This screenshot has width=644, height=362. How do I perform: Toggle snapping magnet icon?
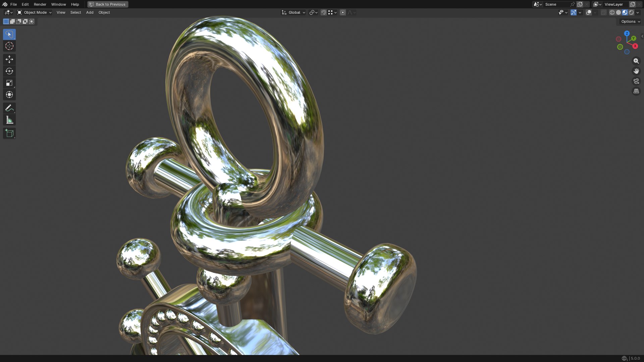point(323,12)
